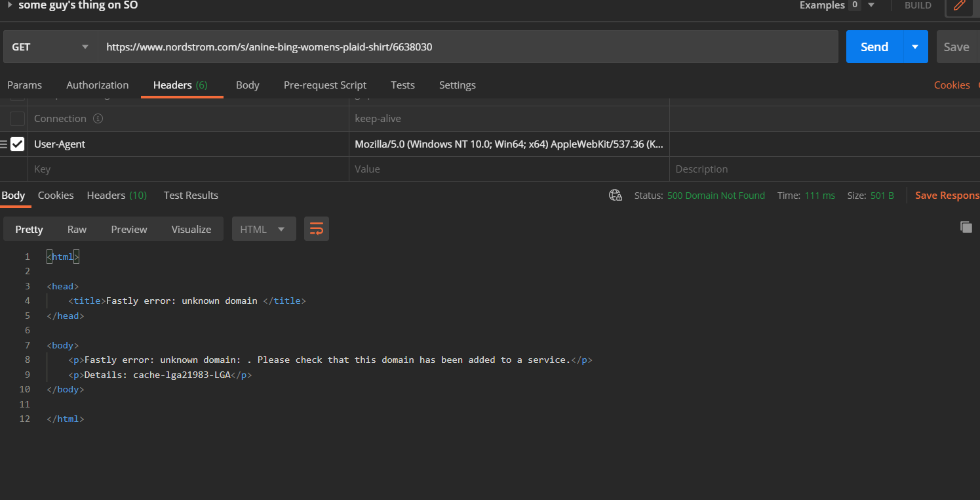Click the '111 ms' time value
Image resolution: width=980 pixels, height=500 pixels.
(819, 195)
